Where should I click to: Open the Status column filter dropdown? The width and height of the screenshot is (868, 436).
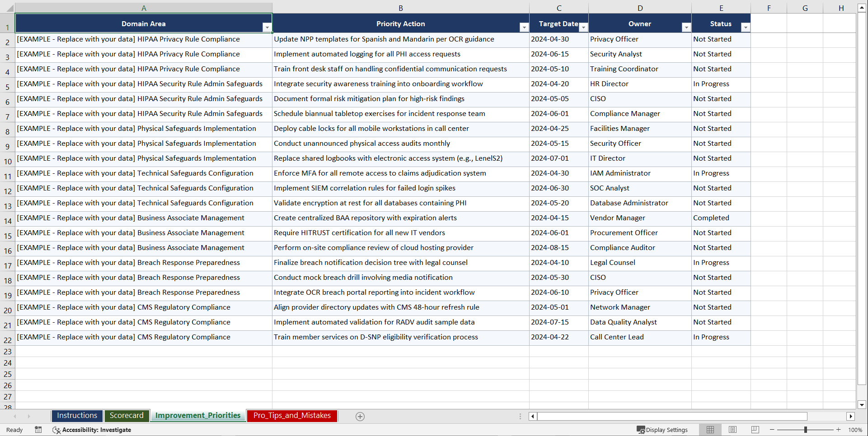pyautogui.click(x=746, y=27)
